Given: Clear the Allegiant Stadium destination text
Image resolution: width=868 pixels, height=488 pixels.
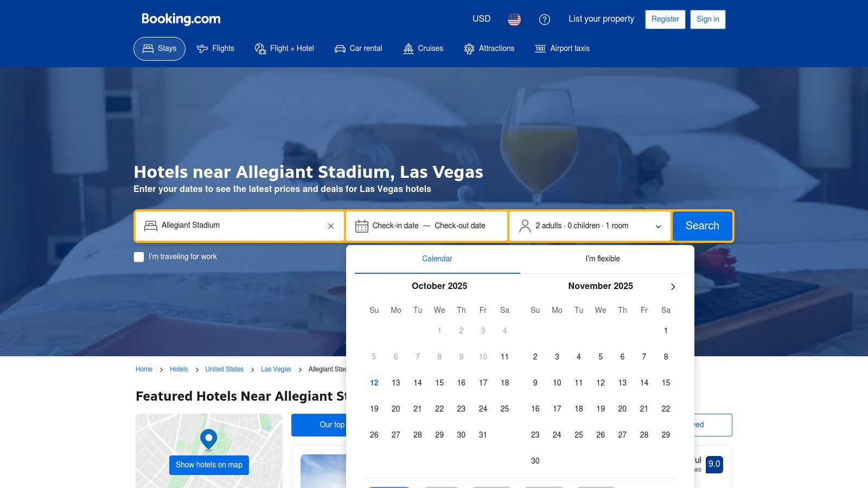Looking at the screenshot, I should coord(331,226).
